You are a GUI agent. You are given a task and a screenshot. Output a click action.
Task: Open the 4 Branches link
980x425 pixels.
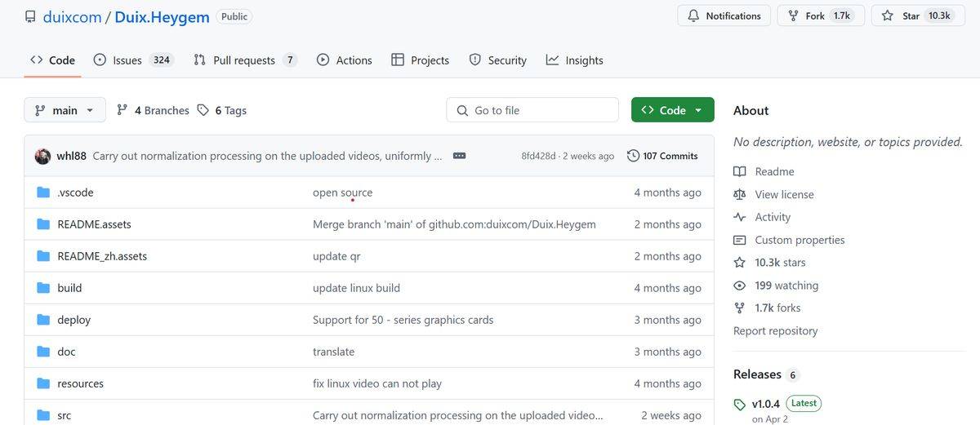[153, 110]
